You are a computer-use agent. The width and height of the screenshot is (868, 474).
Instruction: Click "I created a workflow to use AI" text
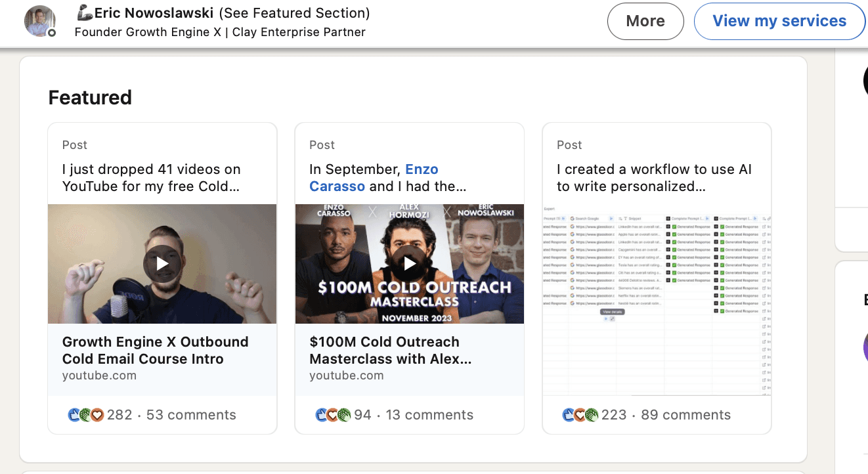point(654,178)
